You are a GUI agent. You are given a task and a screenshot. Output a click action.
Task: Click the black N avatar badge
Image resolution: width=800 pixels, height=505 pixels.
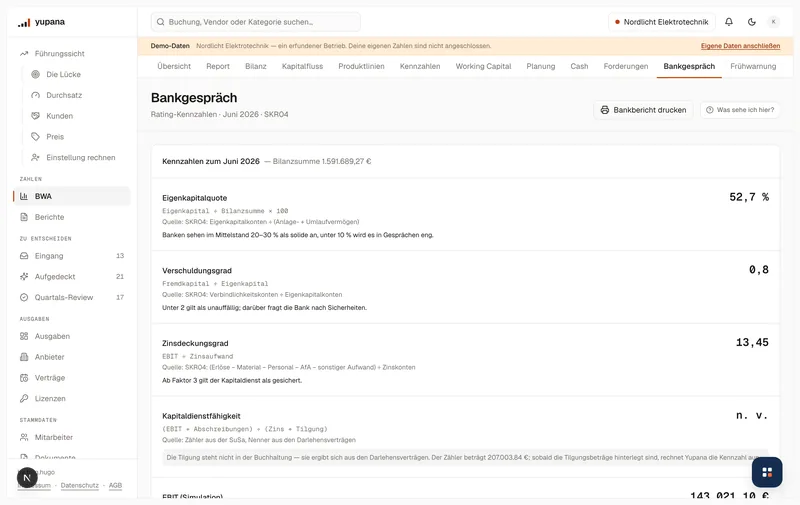[x=27, y=478]
